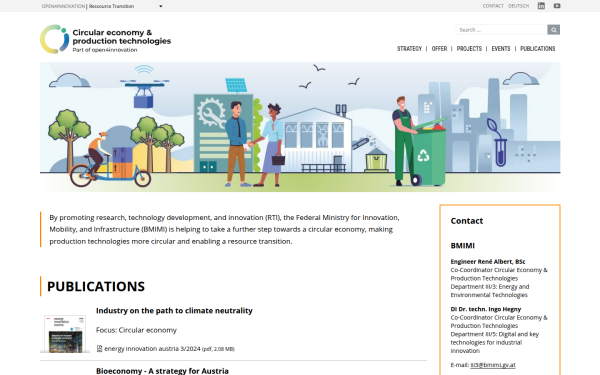Viewport: 600px width, 375px height.
Task: Click the OPEN4INNOVATION link
Action: click(x=63, y=6)
